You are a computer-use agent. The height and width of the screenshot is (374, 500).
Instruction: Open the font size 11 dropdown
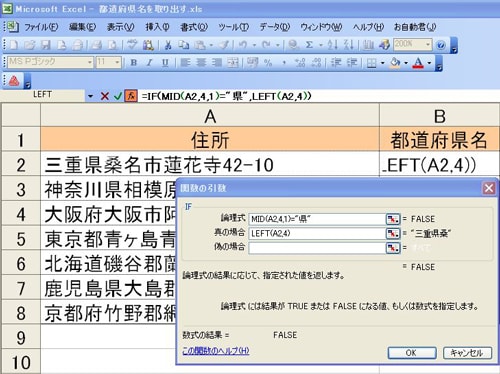click(117, 62)
